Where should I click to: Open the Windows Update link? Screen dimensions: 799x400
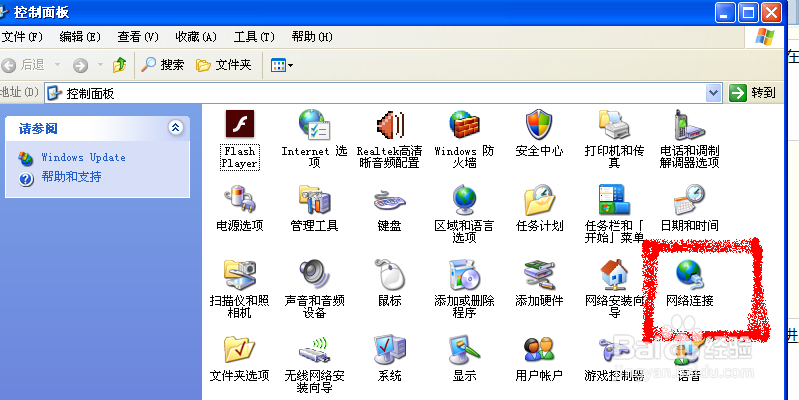(83, 157)
